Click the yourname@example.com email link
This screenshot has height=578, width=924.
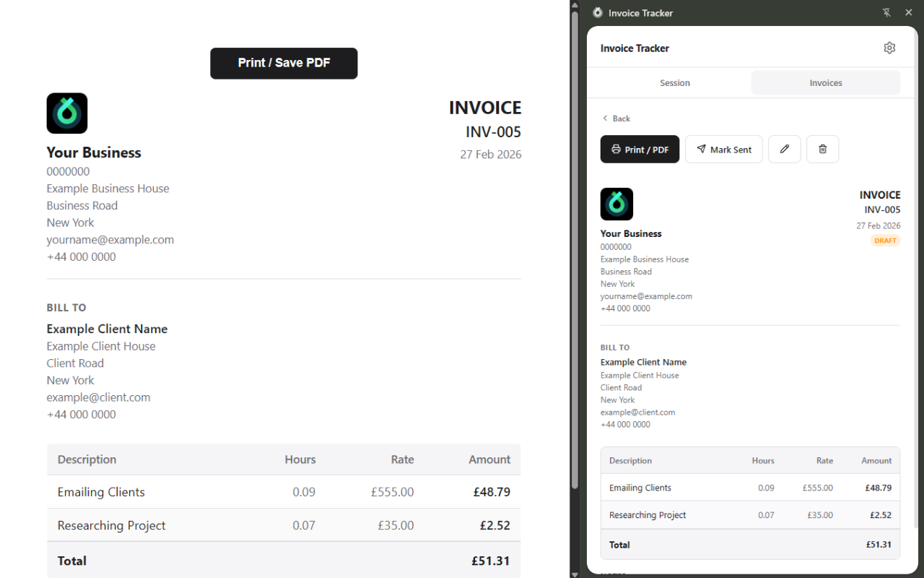click(x=110, y=239)
